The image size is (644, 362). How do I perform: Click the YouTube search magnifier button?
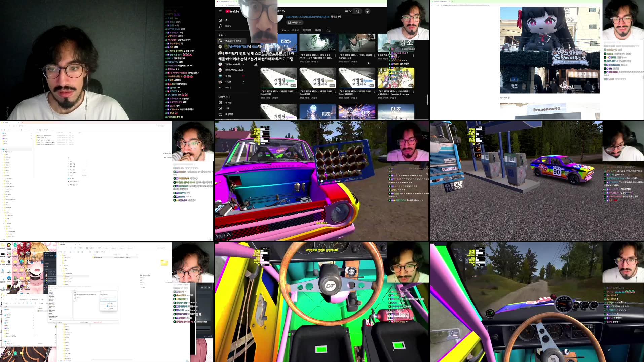(x=357, y=11)
